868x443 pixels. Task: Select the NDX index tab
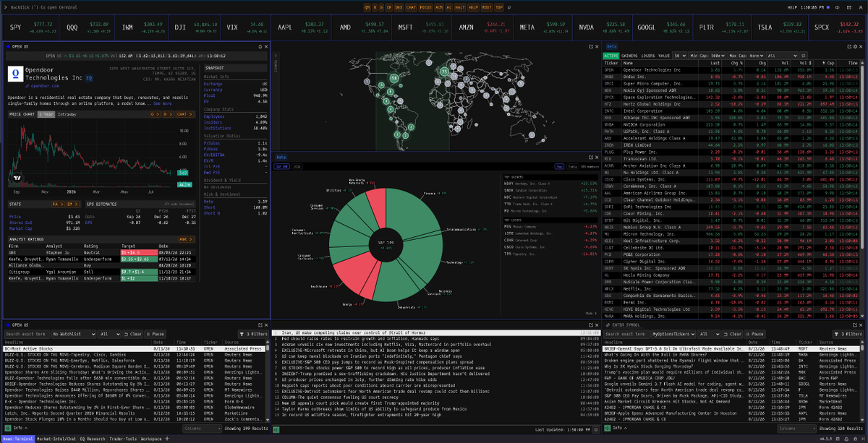[297, 166]
